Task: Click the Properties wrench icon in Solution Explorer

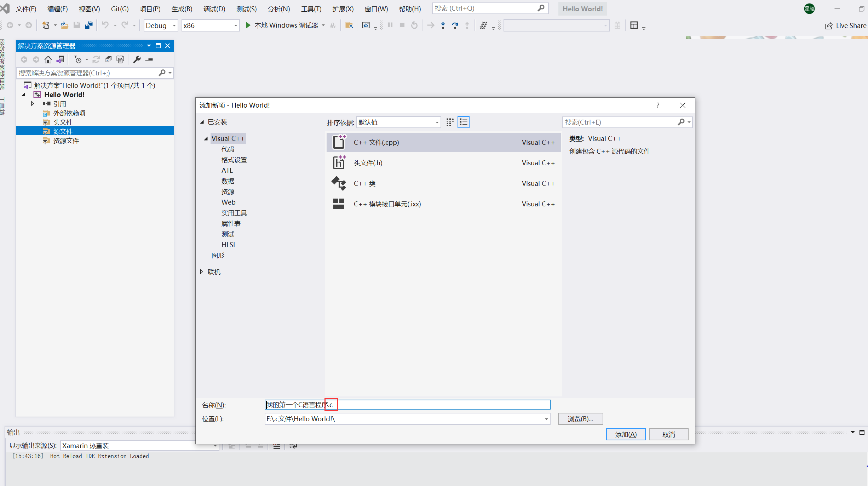Action: coord(137,59)
